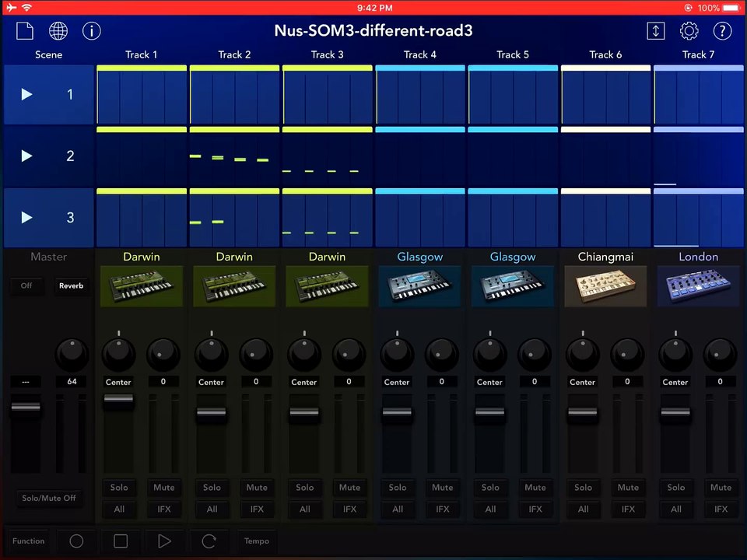Click Chiangmai gadget name label
The width and height of the screenshot is (747, 560).
(x=605, y=257)
